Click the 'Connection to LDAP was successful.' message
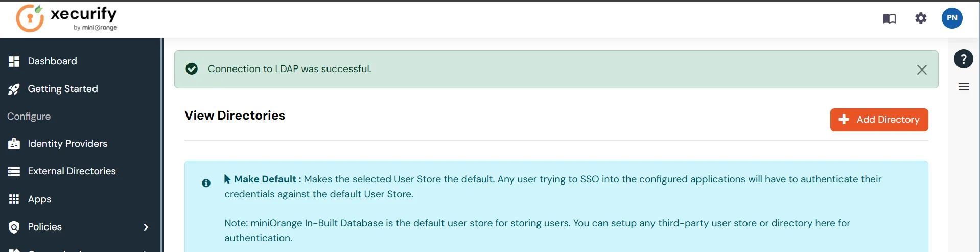The image size is (980, 252). tap(289, 68)
